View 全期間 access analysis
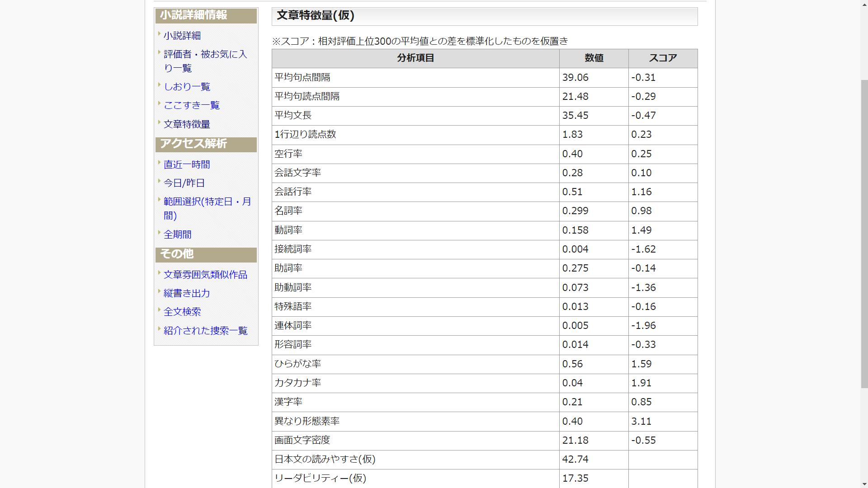This screenshot has height=488, width=868. (x=177, y=235)
